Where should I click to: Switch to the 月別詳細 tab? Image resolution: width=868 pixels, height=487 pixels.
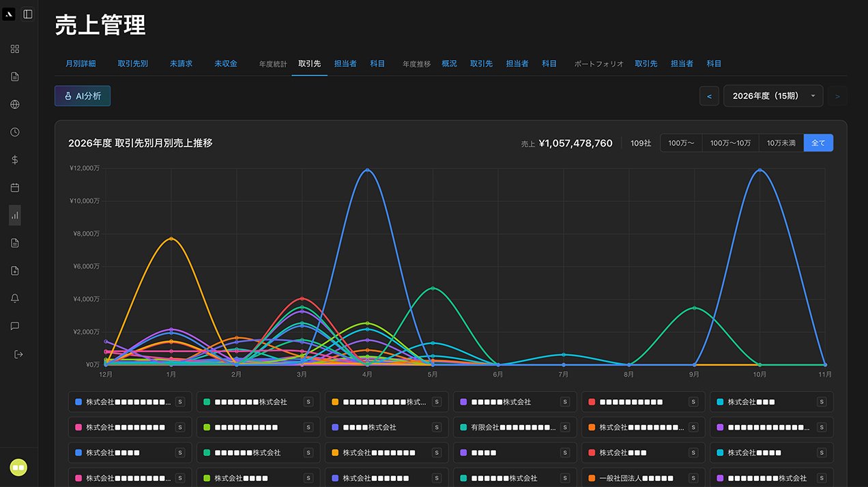(x=81, y=63)
